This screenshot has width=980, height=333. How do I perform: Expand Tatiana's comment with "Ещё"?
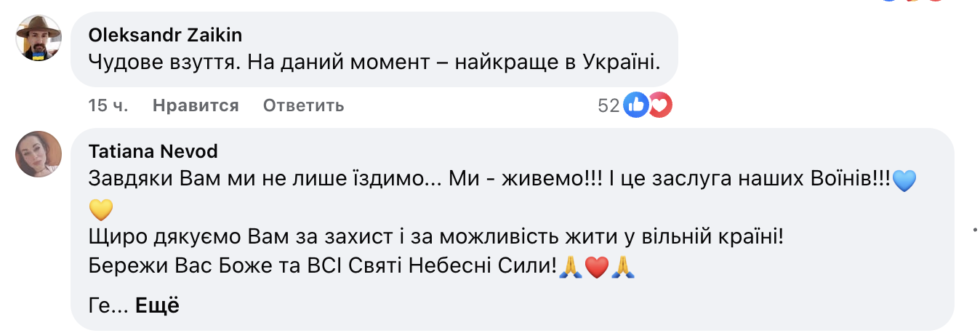(x=157, y=306)
